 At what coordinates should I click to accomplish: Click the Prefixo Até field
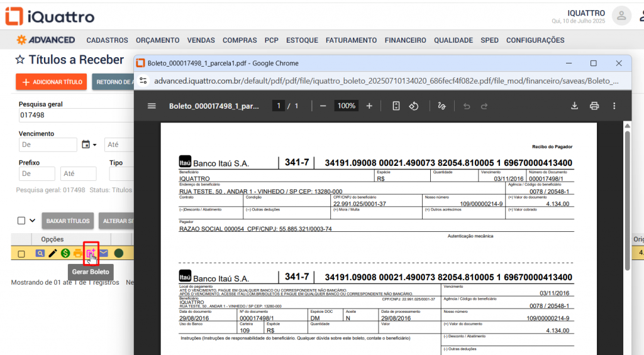[79, 173]
